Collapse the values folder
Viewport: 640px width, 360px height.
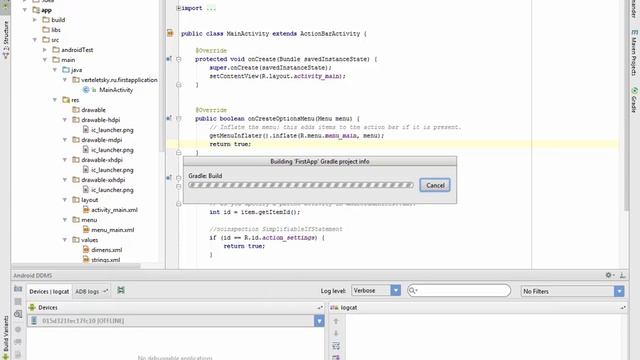(x=64, y=240)
